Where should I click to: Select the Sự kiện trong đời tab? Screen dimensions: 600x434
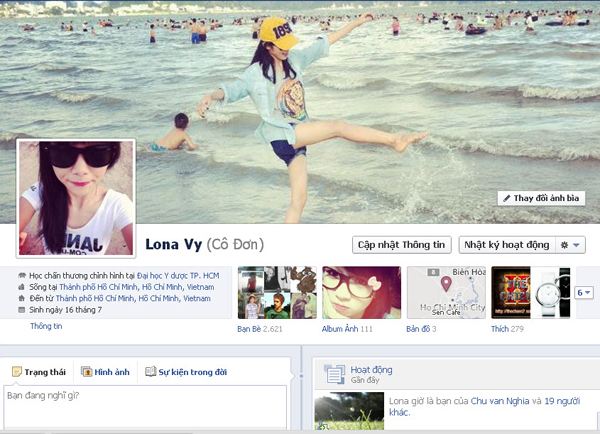coord(186,372)
